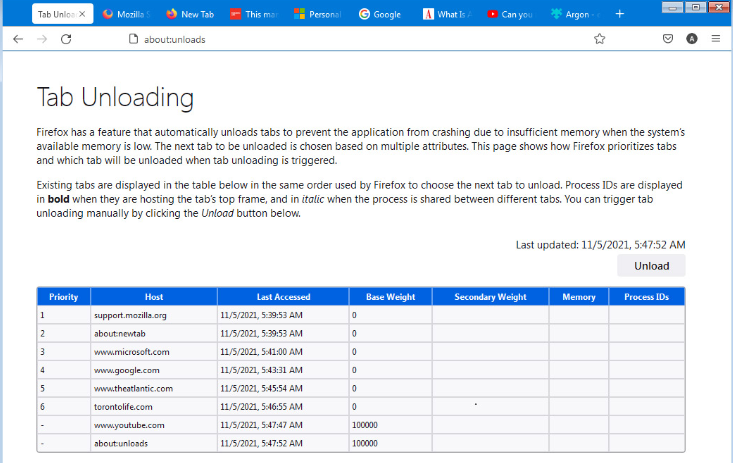Select the torontolife.com host cell

coord(154,406)
